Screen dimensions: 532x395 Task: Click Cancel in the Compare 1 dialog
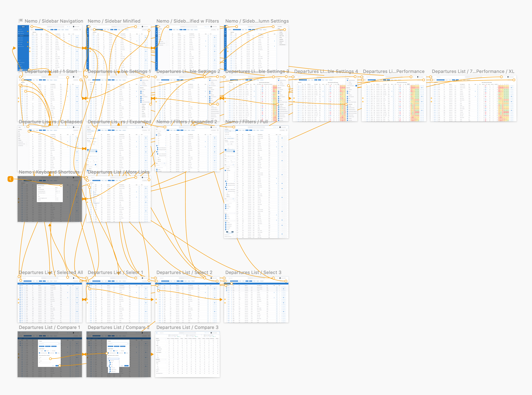[53, 366]
